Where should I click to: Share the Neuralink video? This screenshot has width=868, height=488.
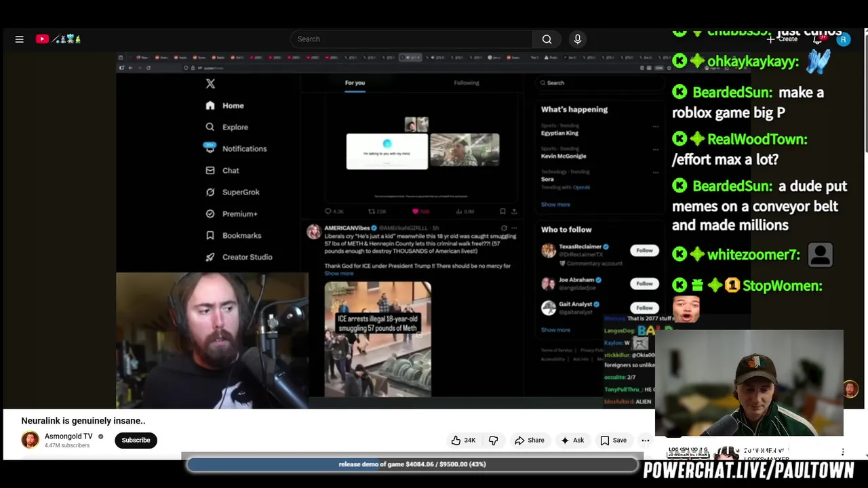[x=529, y=441]
